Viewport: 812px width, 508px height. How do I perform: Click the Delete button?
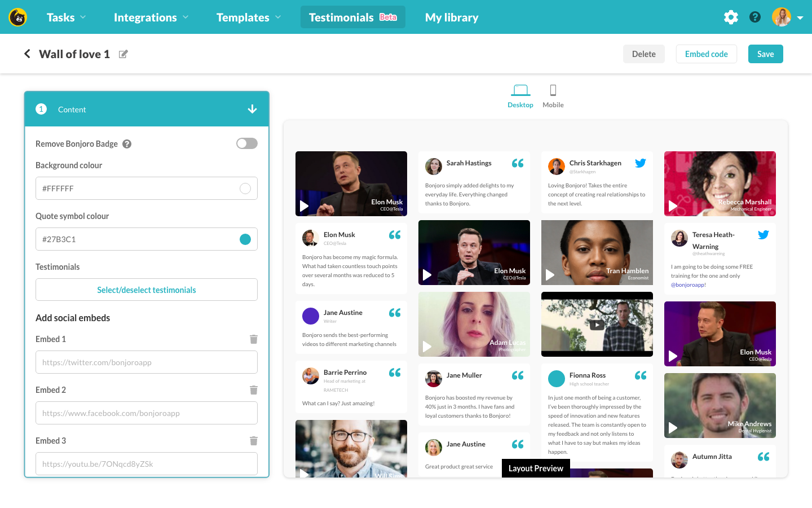[644, 54]
